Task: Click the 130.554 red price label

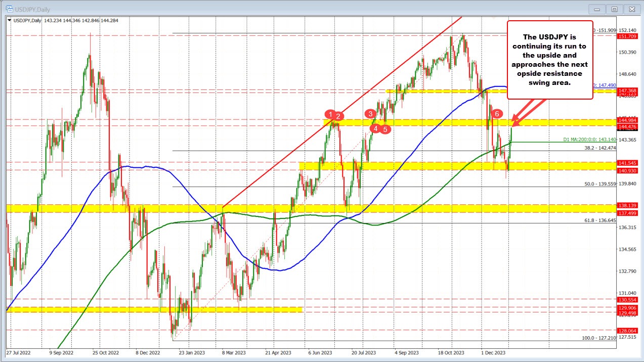Action: [x=627, y=299]
